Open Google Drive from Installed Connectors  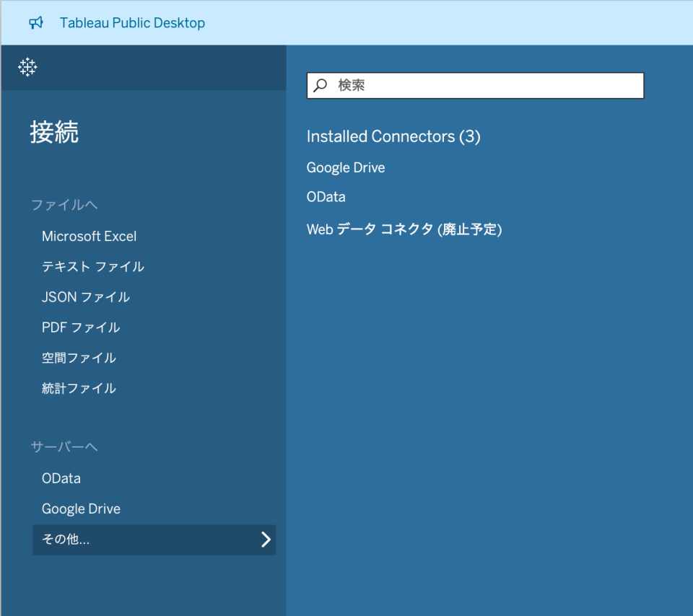click(x=345, y=167)
